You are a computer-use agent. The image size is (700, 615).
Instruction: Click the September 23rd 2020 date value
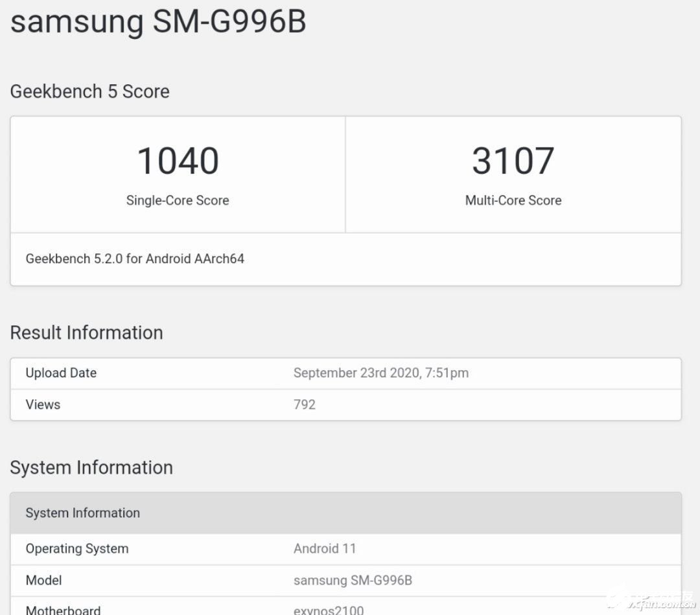coord(380,373)
